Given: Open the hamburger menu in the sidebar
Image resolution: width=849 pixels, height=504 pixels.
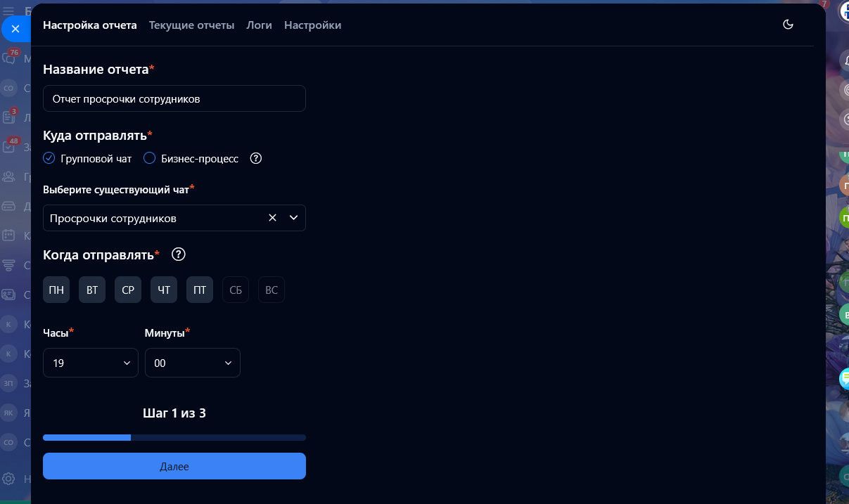Looking at the screenshot, I should (x=8, y=11).
